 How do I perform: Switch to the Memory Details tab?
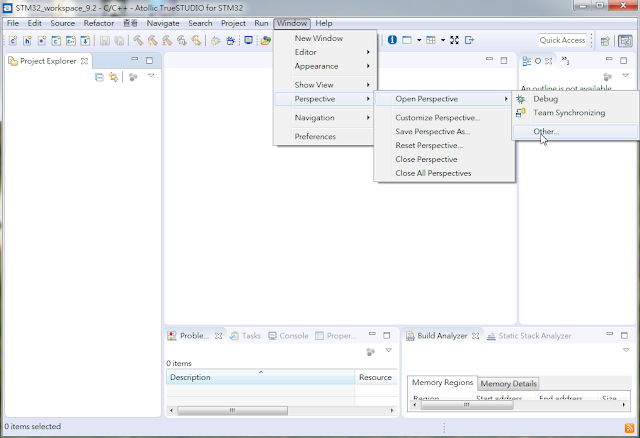pyautogui.click(x=508, y=384)
